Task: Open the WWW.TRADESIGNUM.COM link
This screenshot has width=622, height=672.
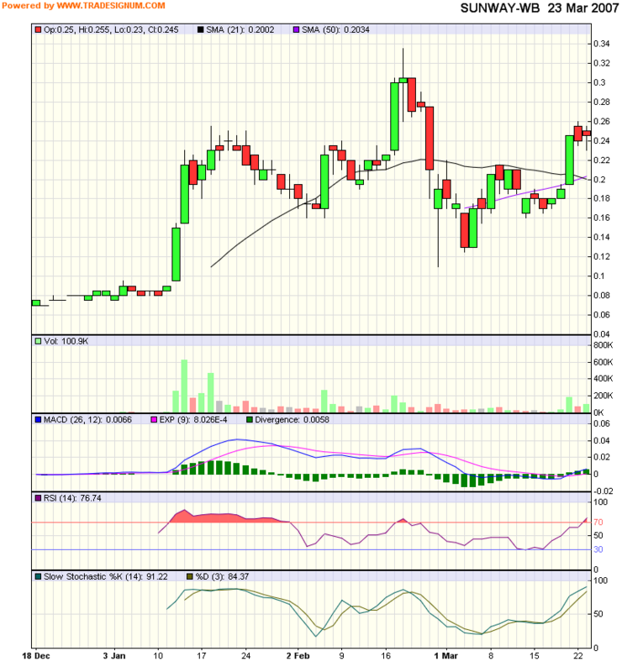Action: click(x=111, y=6)
